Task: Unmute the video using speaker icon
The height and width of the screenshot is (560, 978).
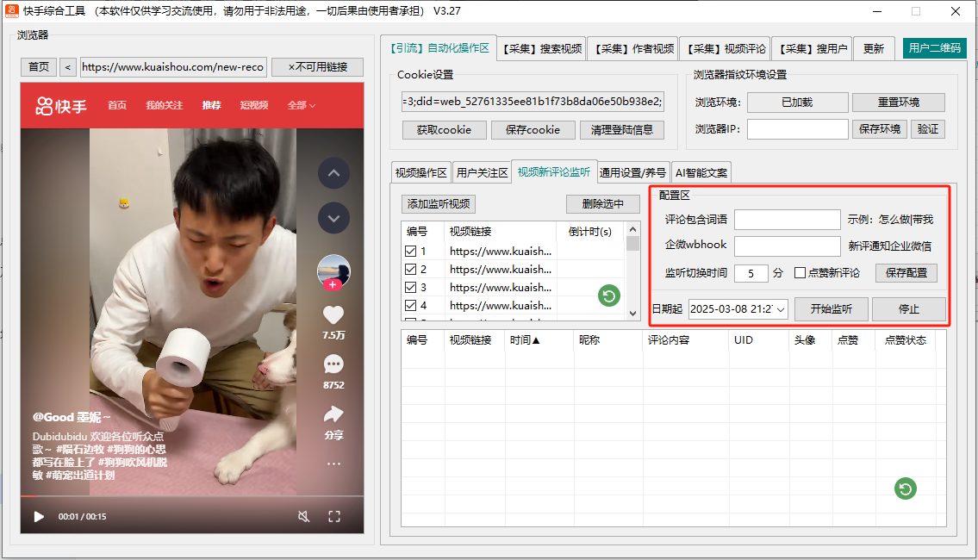Action: pos(303,517)
